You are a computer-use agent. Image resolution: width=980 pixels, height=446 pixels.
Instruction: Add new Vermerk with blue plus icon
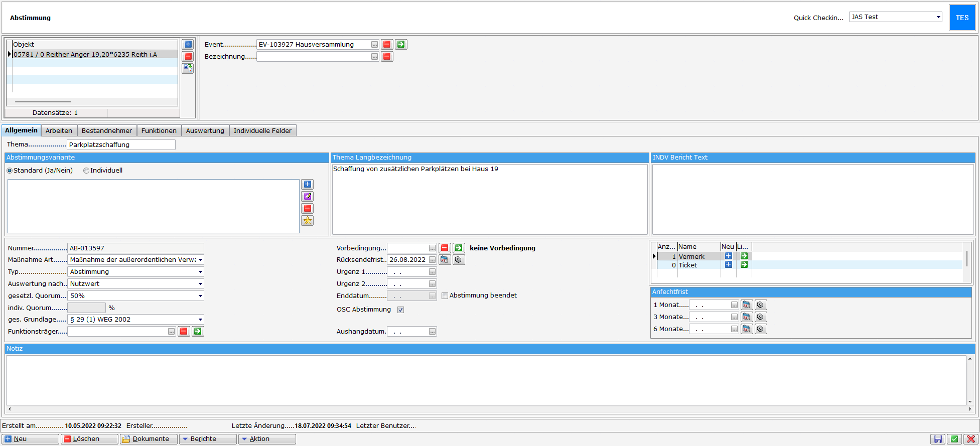point(728,256)
